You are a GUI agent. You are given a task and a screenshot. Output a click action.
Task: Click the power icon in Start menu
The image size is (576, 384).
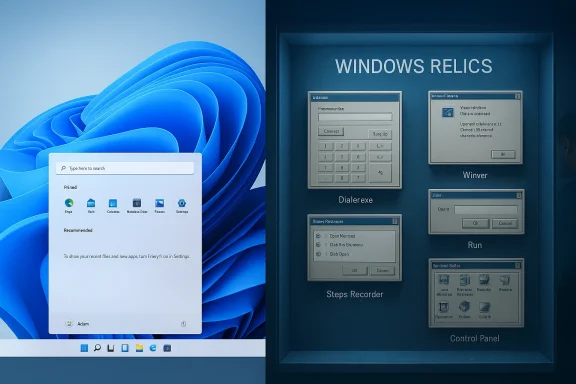(183, 324)
